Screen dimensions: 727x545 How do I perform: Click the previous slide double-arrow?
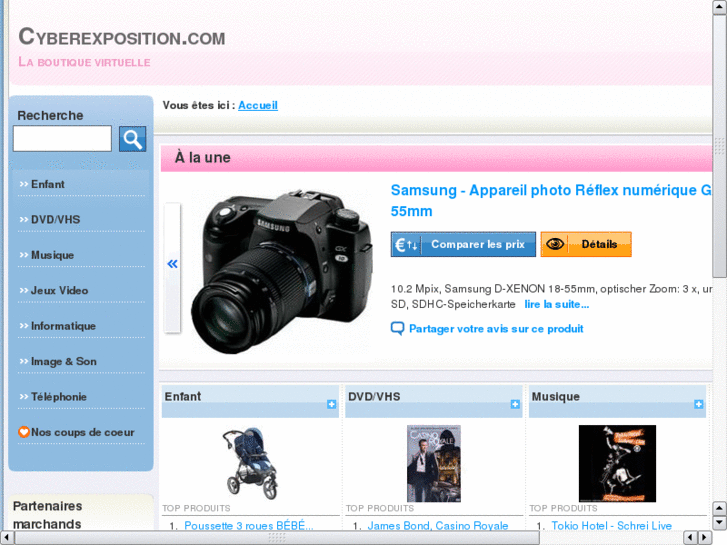tap(172, 264)
